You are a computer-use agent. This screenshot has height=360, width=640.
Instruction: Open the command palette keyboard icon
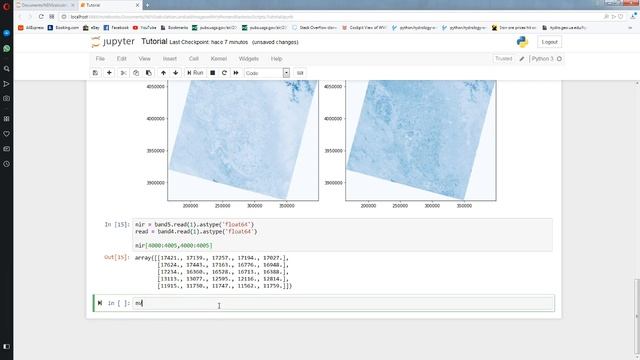coord(300,73)
